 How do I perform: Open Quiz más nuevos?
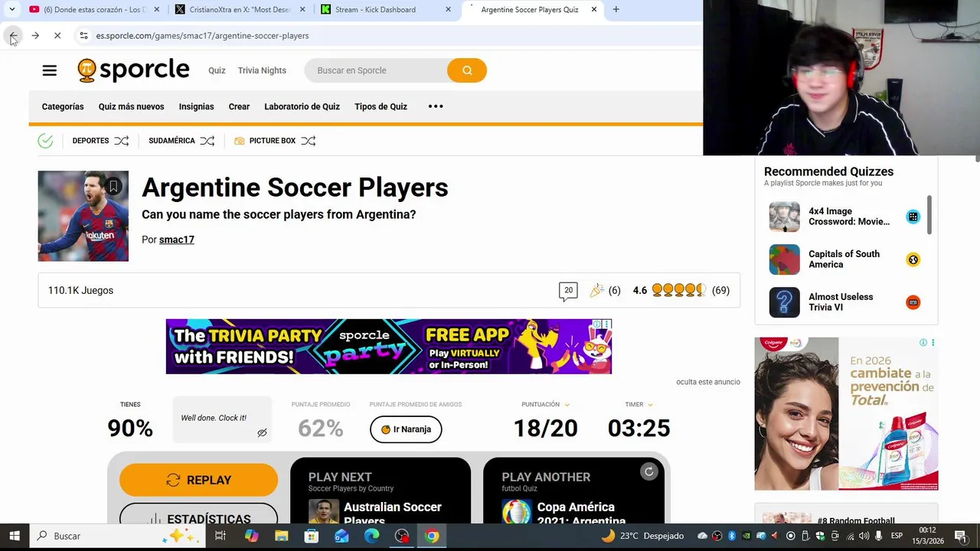coord(131,106)
